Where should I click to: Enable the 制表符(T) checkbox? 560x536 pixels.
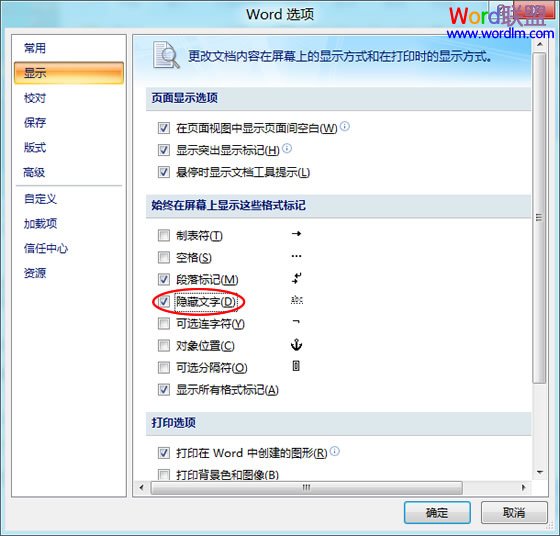pyautogui.click(x=164, y=236)
